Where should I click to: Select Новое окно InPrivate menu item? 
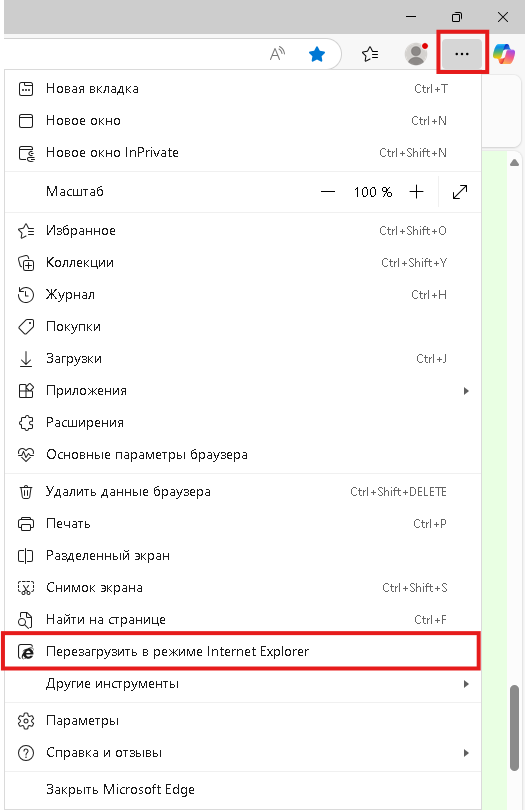click(x=243, y=153)
